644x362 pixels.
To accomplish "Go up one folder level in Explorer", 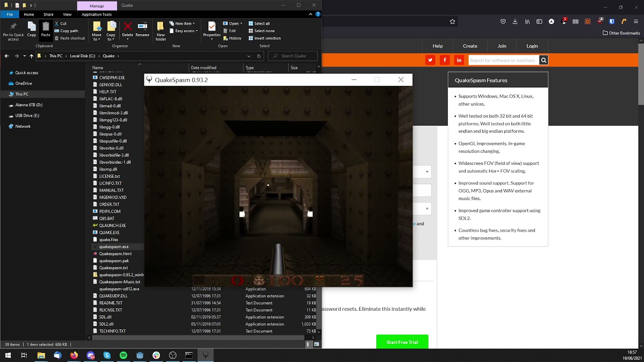I will coord(31,56).
